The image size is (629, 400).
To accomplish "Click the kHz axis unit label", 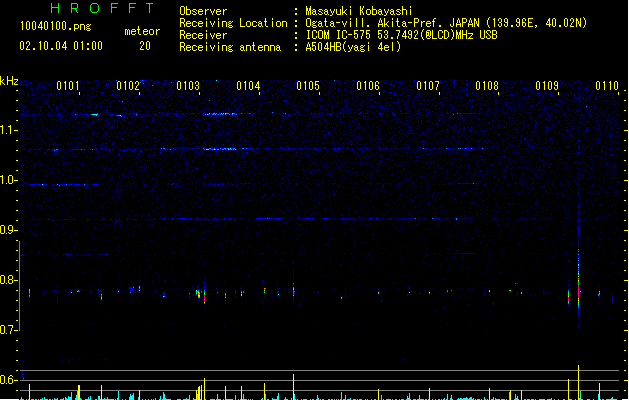I will click(9, 79).
